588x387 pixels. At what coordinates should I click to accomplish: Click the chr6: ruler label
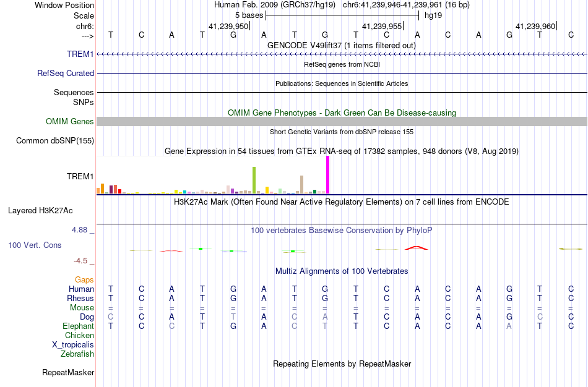pyautogui.click(x=85, y=26)
